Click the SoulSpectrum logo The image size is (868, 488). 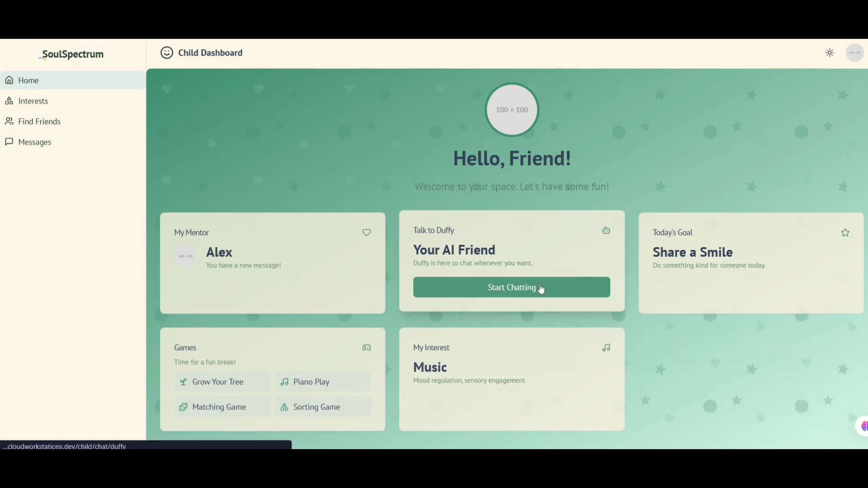tap(72, 55)
